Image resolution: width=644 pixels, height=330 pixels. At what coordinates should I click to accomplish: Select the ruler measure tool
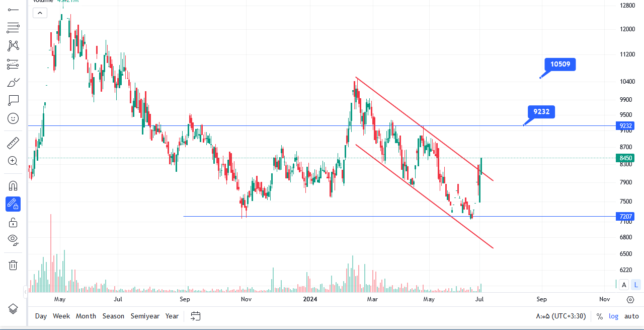[13, 144]
